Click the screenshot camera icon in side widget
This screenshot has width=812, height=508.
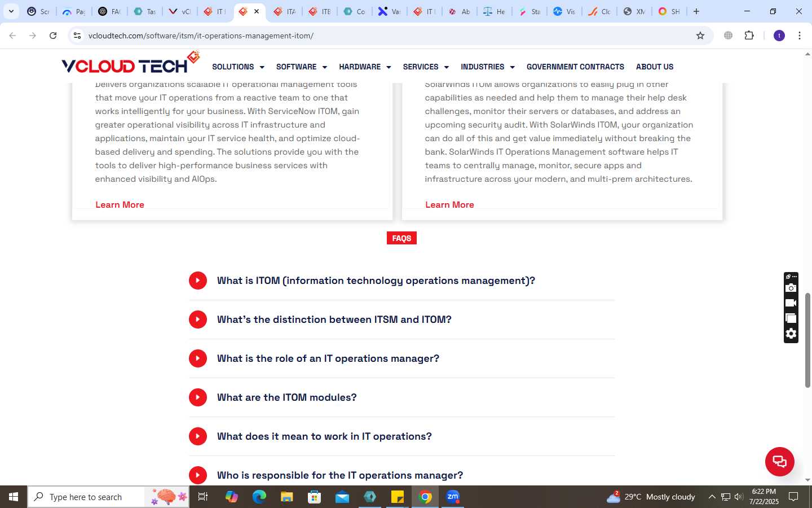click(791, 288)
